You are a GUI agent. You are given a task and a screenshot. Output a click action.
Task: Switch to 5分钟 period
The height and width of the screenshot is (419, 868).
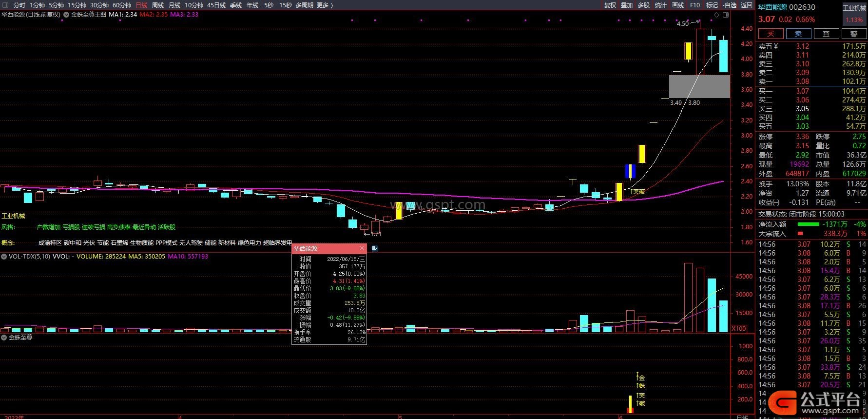(57, 5)
